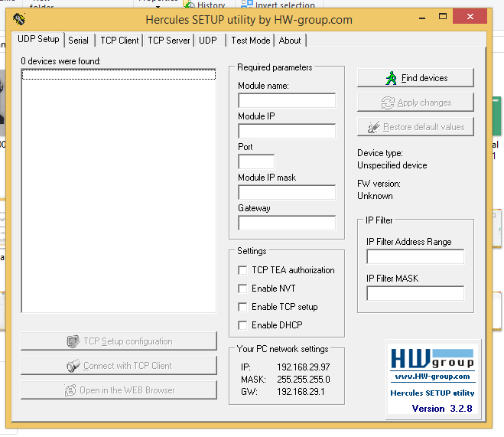Image resolution: width=504 pixels, height=437 pixels.
Task: Select the Module IP mask field
Action: click(287, 192)
